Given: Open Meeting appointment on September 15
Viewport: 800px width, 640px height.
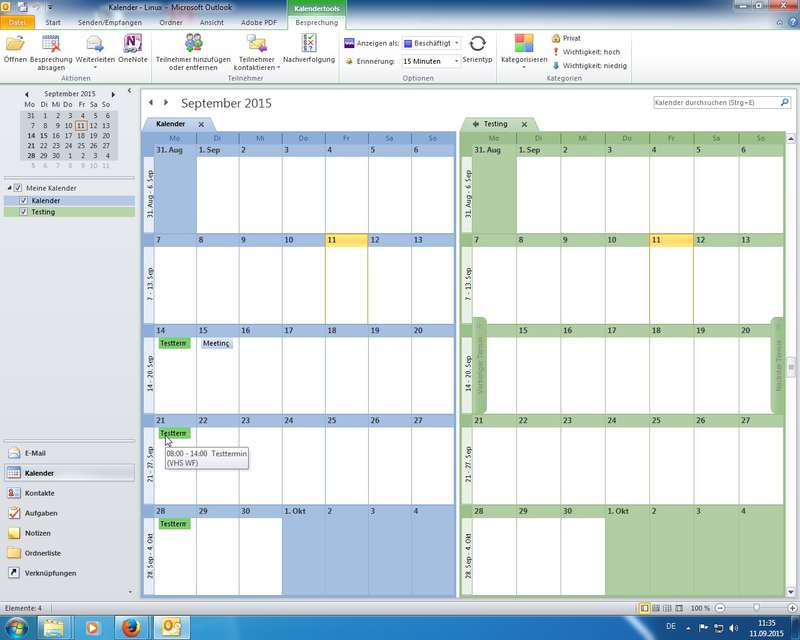Looking at the screenshot, I should [216, 343].
